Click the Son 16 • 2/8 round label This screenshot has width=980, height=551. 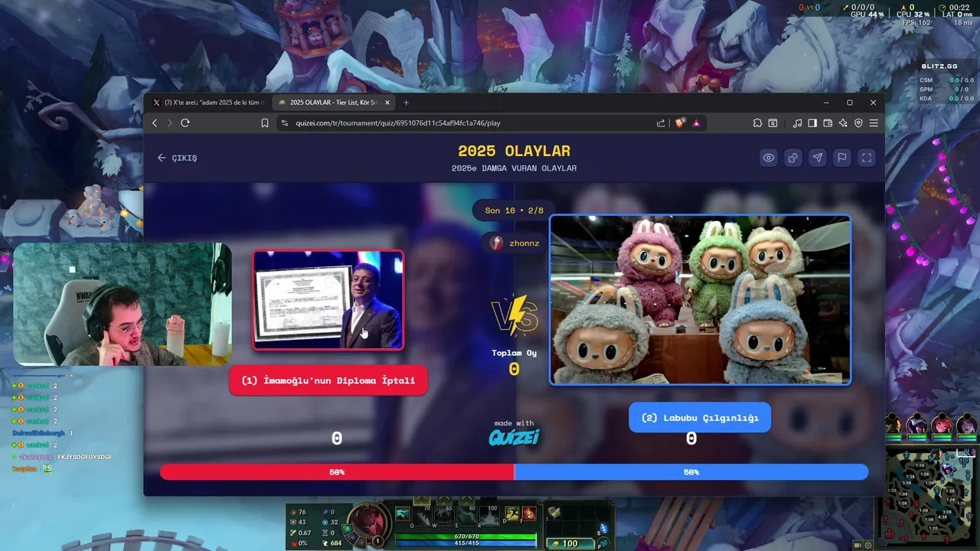tap(514, 210)
